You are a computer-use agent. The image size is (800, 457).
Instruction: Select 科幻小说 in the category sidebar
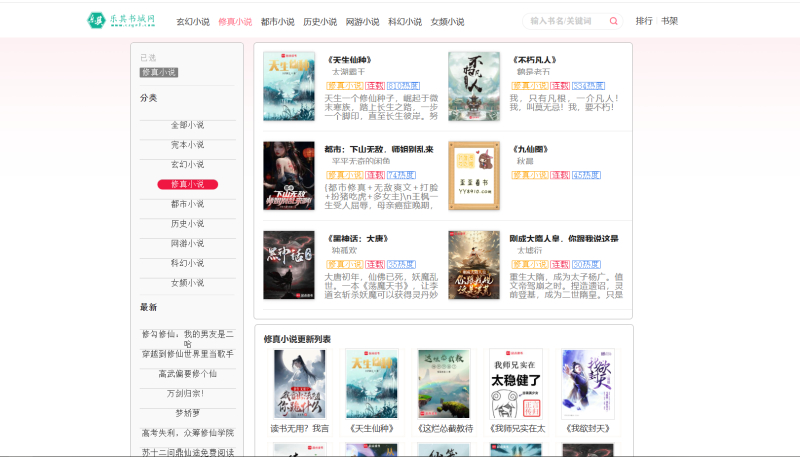(x=188, y=263)
